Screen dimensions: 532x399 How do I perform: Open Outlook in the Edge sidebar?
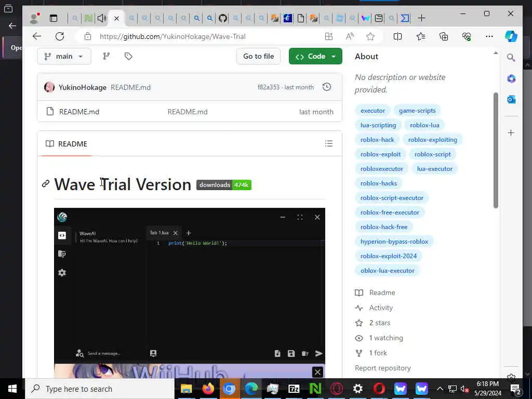point(511,99)
